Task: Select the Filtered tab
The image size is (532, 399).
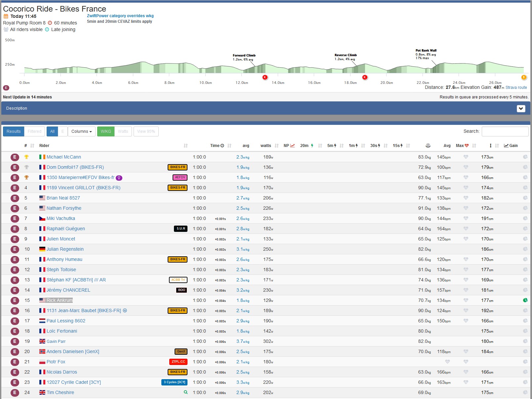Action: click(x=35, y=131)
